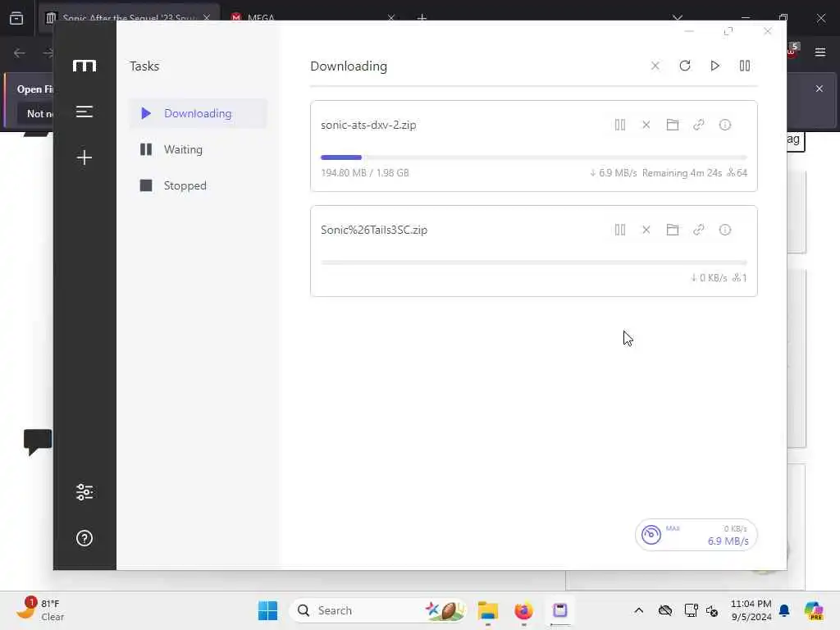This screenshot has height=630, width=840.
Task: Close the browser notification bar
Action: point(819,89)
